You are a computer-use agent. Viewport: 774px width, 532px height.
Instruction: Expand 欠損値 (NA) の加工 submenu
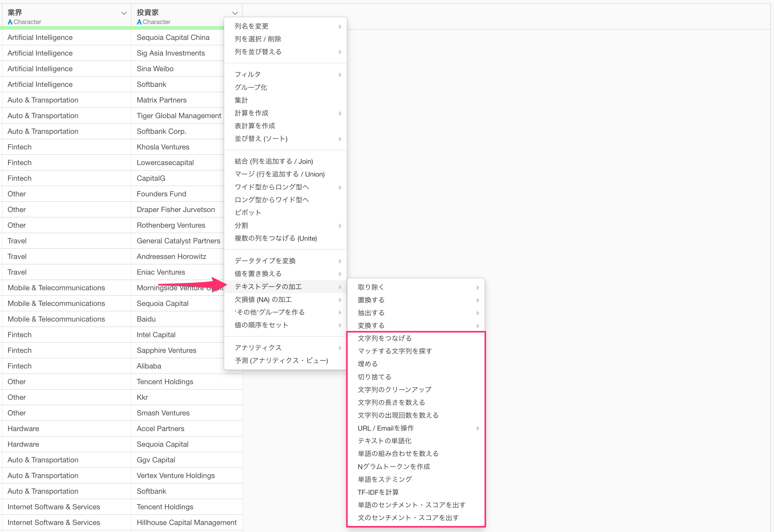[x=285, y=300]
